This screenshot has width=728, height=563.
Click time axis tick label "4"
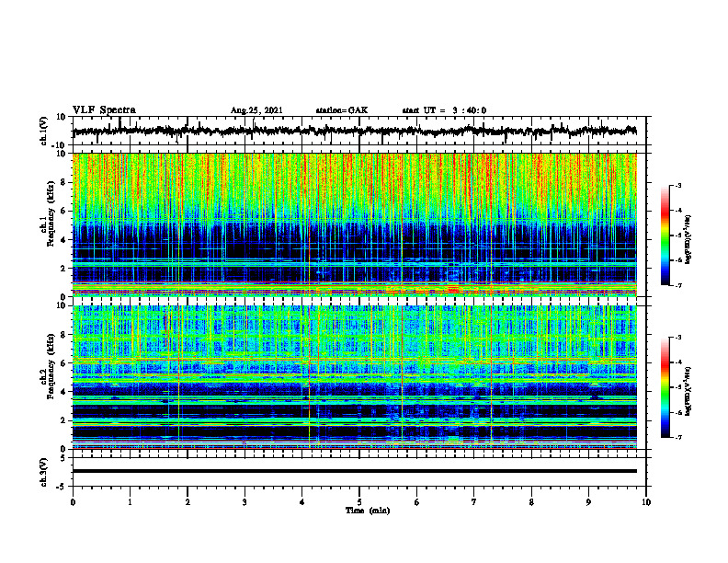pos(302,502)
